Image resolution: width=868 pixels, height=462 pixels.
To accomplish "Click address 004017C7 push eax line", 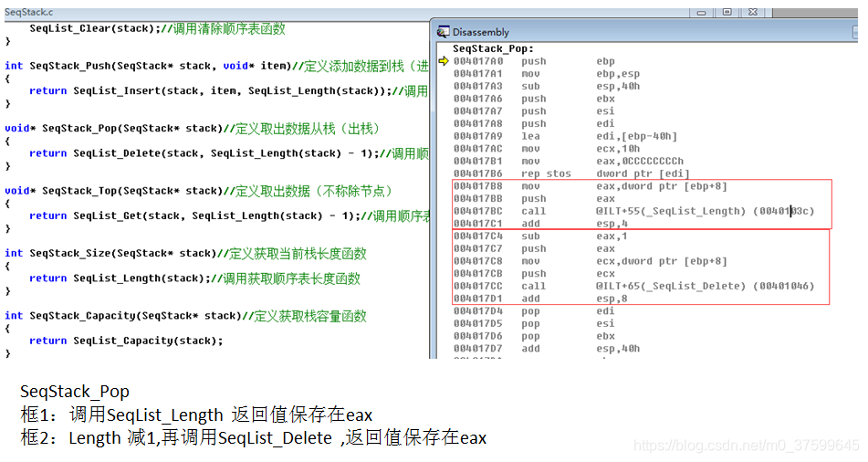I will pos(534,248).
